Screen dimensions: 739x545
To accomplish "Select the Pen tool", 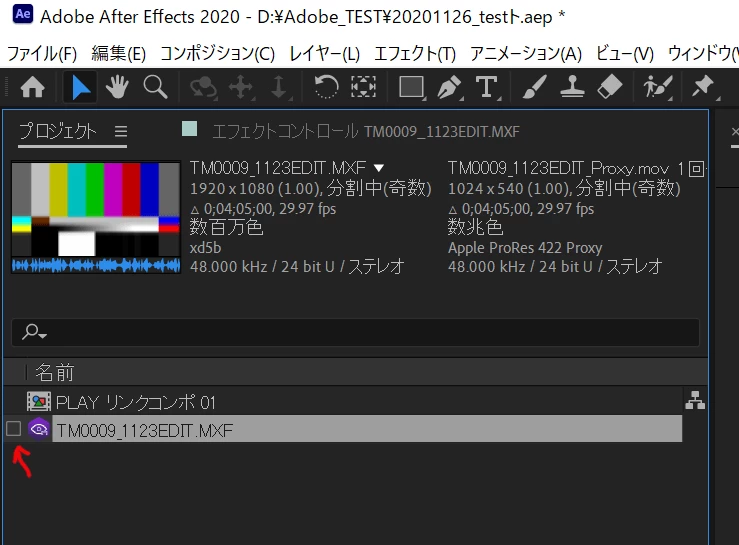I will [x=449, y=87].
